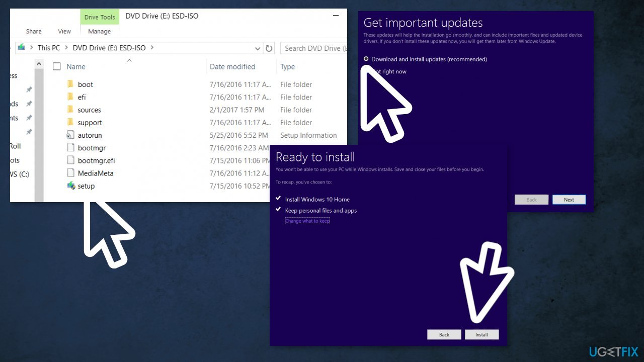Click the drive icon in the address bar
Screen dimensions: 644x362
21,47
